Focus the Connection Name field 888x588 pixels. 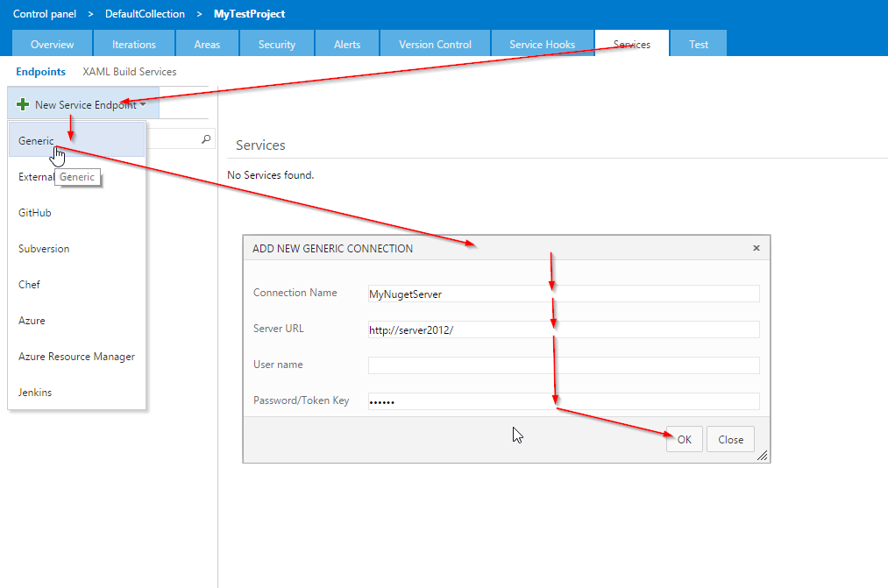563,294
